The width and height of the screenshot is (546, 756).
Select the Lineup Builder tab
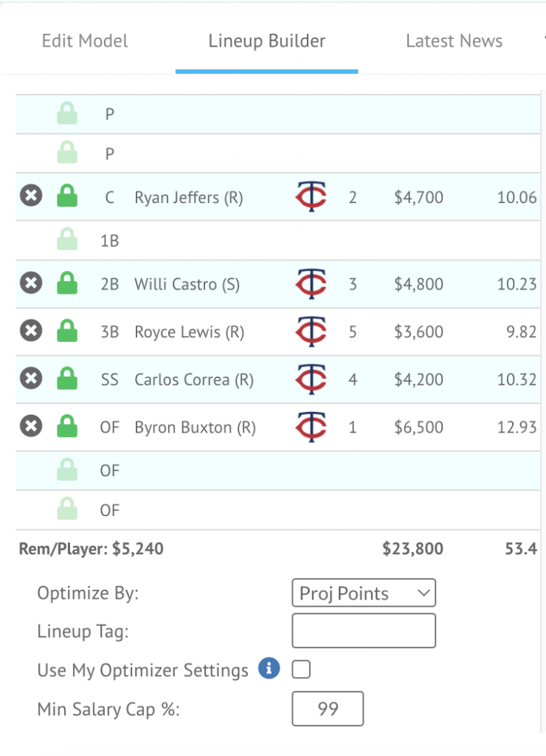click(x=267, y=41)
